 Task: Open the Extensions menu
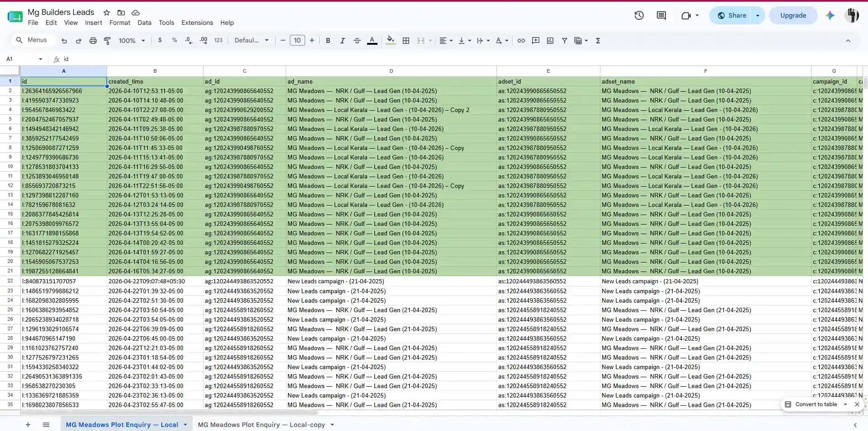(197, 23)
